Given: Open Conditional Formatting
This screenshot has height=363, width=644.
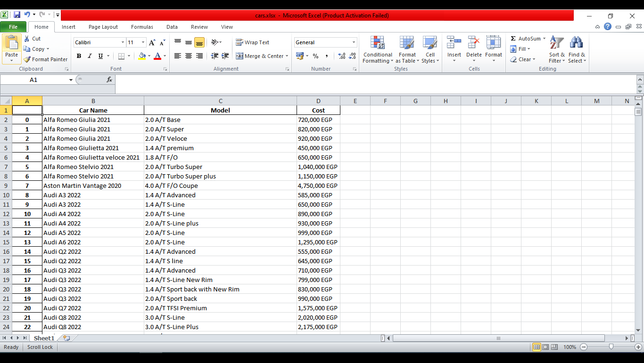Looking at the screenshot, I should coord(378,49).
